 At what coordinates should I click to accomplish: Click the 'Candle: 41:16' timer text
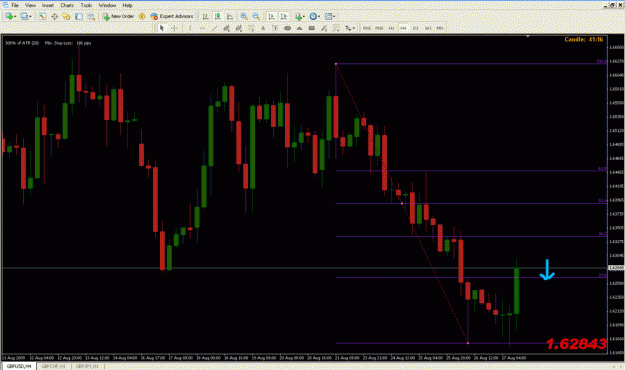point(584,39)
